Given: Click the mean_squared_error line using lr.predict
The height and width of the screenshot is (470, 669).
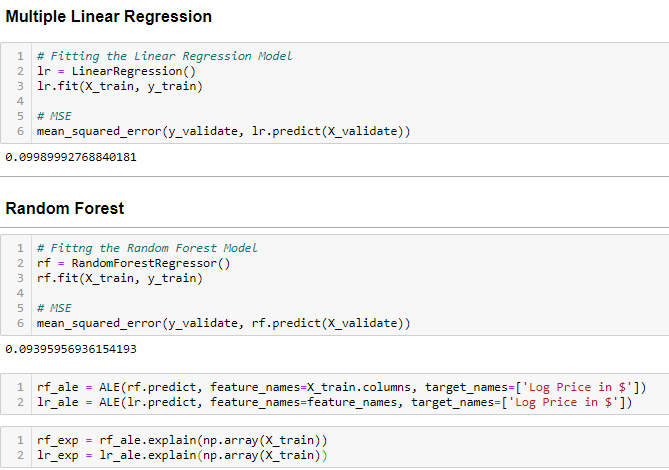Looking at the screenshot, I should (223, 132).
